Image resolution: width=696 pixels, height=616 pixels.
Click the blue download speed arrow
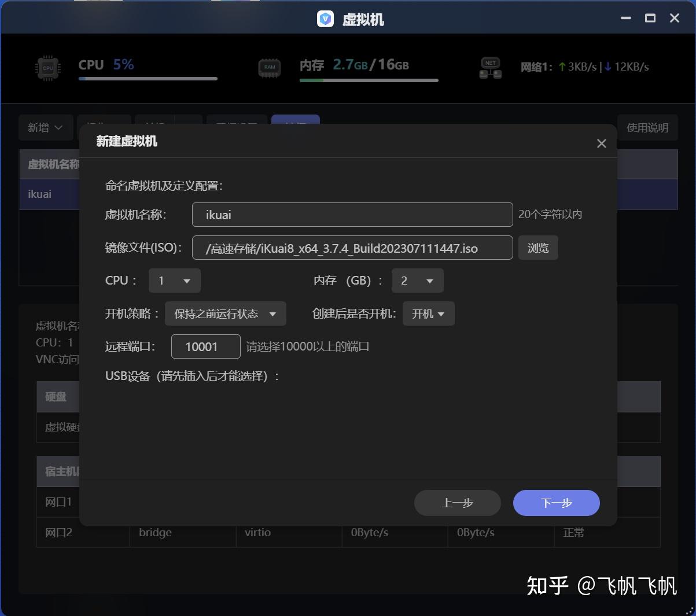[607, 67]
